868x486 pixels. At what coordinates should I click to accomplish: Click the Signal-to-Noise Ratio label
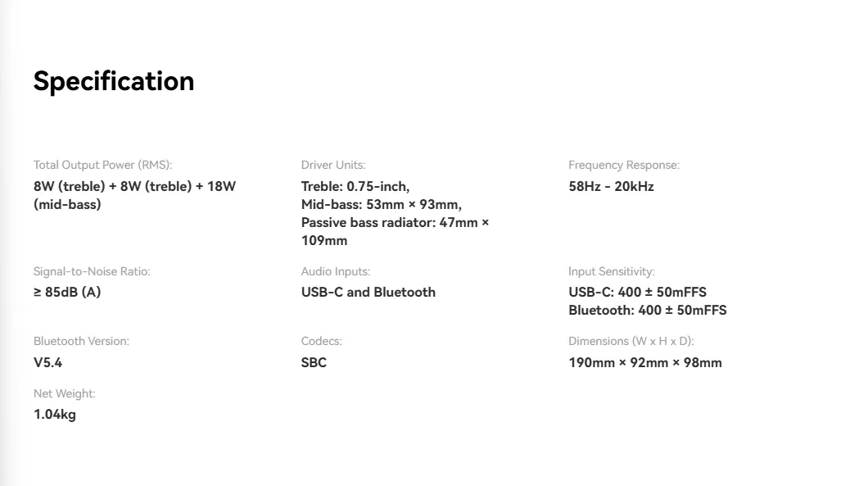pyautogui.click(x=92, y=271)
